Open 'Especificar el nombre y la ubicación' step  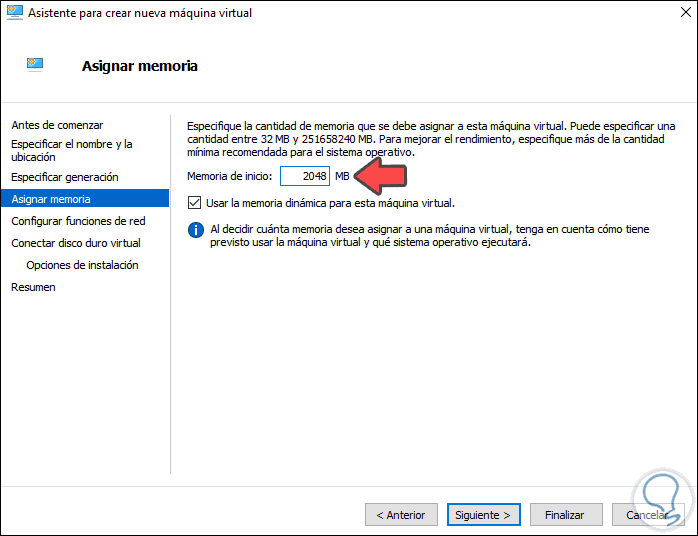coord(71,150)
